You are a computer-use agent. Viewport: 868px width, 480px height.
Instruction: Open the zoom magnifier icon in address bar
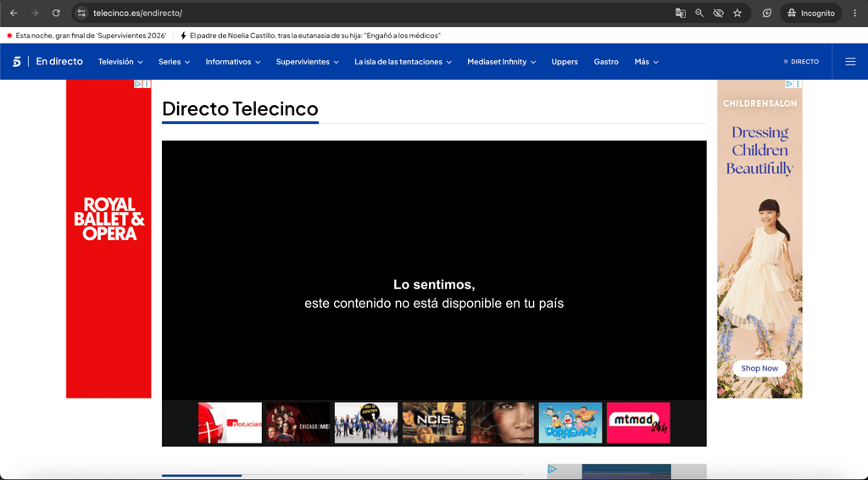point(699,13)
